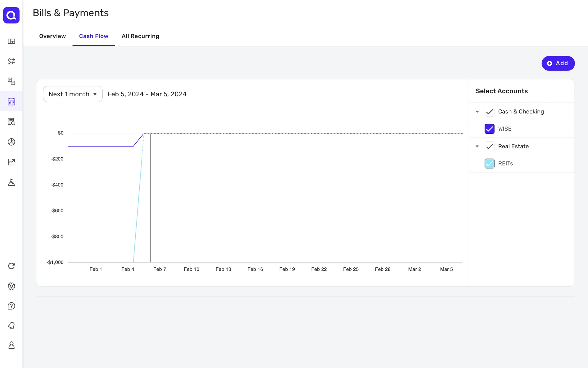Click the Quicken logo icon
This screenshot has width=588, height=368.
tap(11, 15)
